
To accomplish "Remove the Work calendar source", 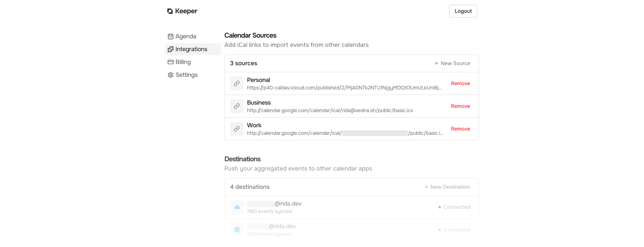I will pos(460,129).
